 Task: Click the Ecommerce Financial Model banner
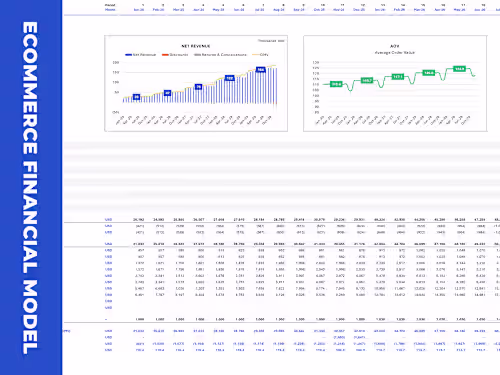click(x=30, y=188)
